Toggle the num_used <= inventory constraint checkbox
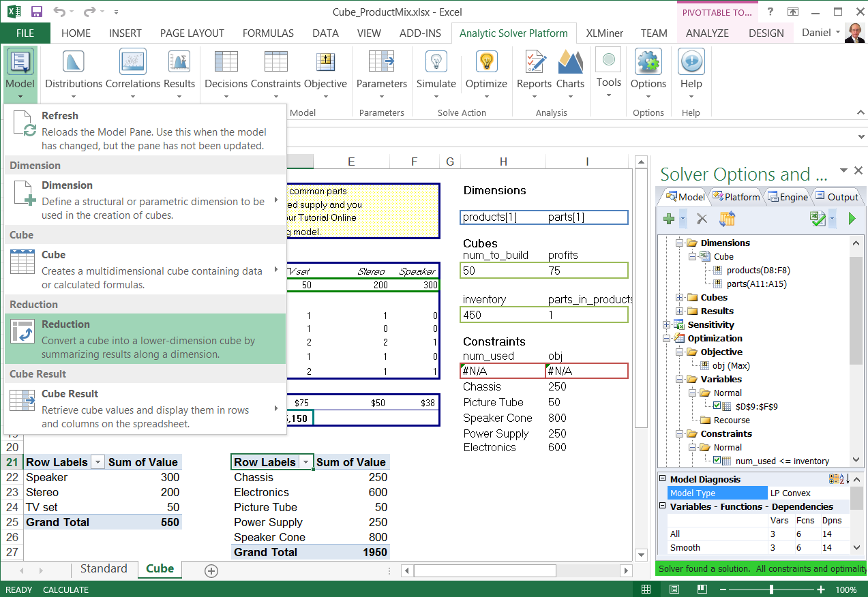Viewport: 868px width, 597px height. click(717, 461)
